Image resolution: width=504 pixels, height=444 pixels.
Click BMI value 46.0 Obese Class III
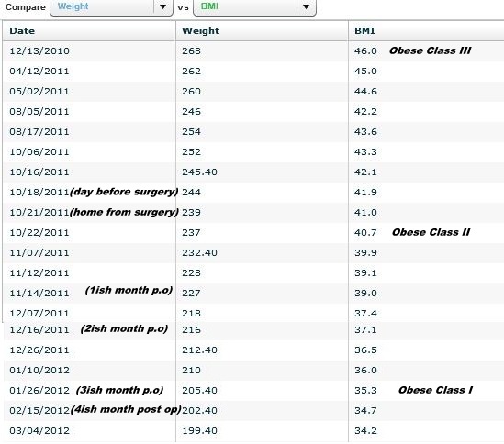[x=413, y=50]
